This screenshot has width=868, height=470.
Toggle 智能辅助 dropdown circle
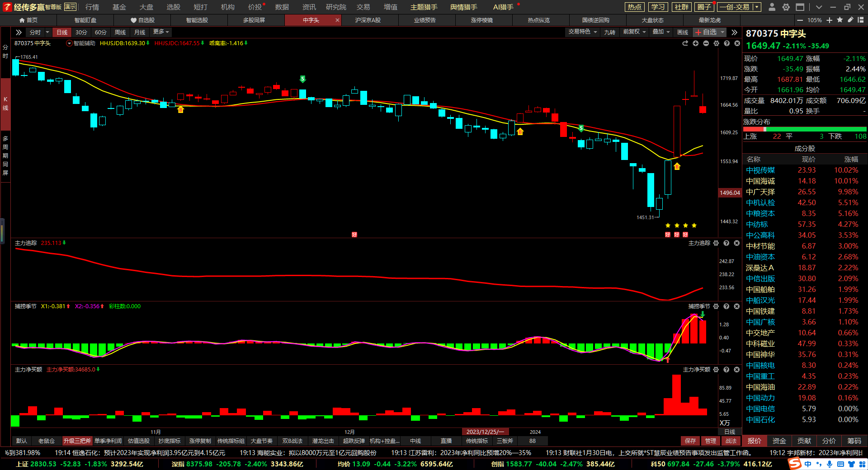pyautogui.click(x=69, y=43)
